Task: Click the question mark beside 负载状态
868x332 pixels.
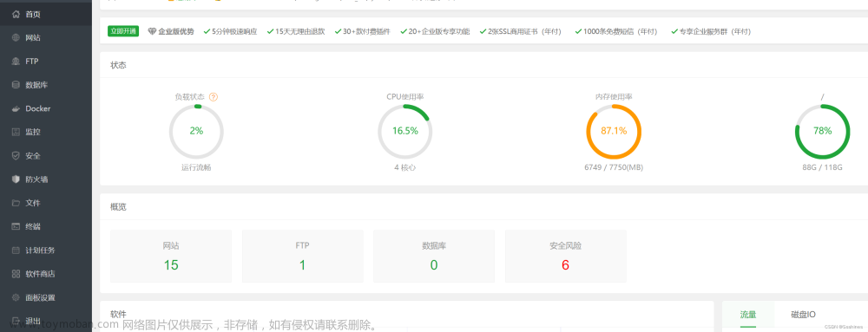Action: coord(214,97)
